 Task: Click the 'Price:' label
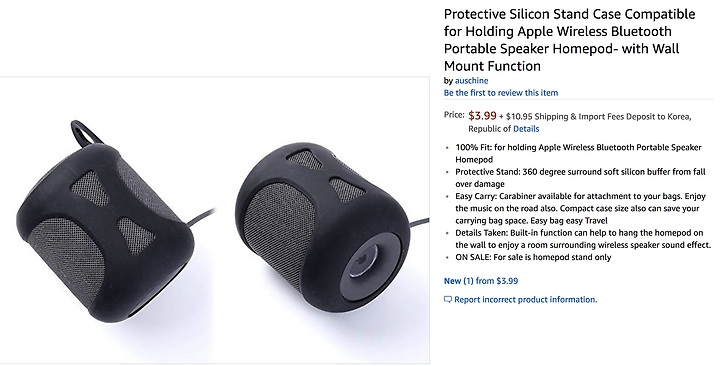(x=454, y=115)
